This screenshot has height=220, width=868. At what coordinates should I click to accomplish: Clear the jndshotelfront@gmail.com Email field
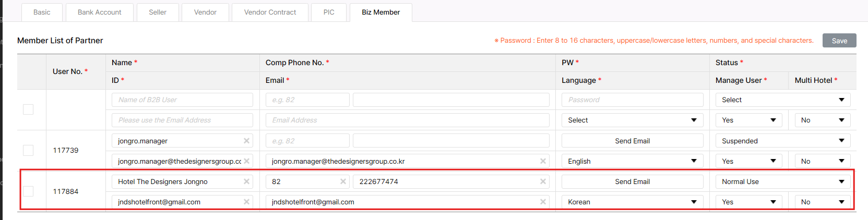[543, 202]
